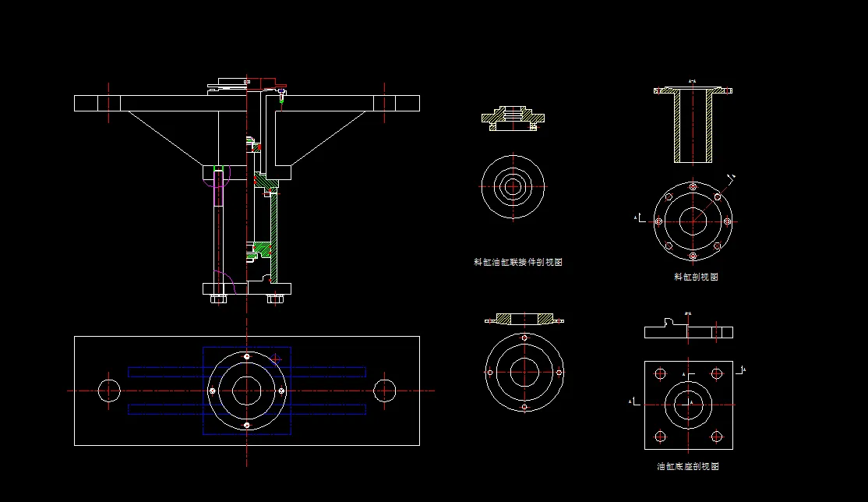Select the magenta rectangle on the left column
Image resolution: width=868 pixels, height=502 pixels.
(219, 189)
